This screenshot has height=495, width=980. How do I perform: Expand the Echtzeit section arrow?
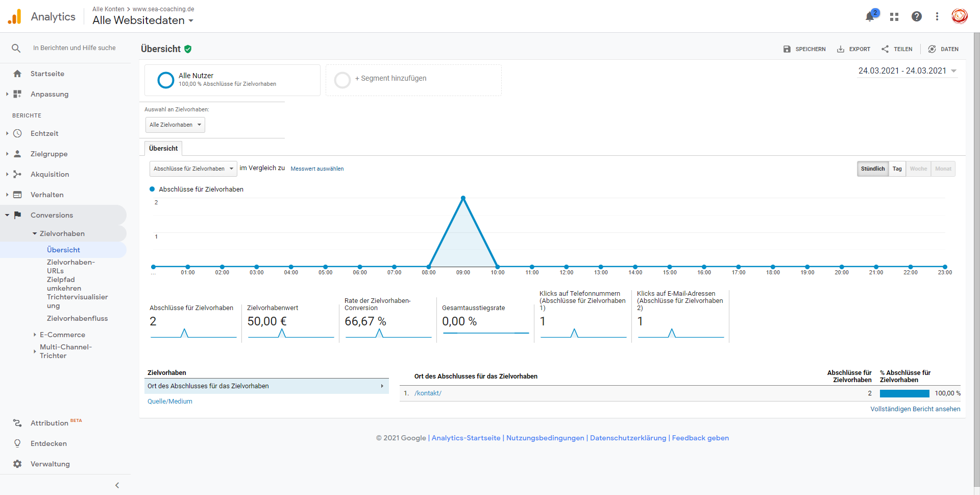[x=7, y=133]
